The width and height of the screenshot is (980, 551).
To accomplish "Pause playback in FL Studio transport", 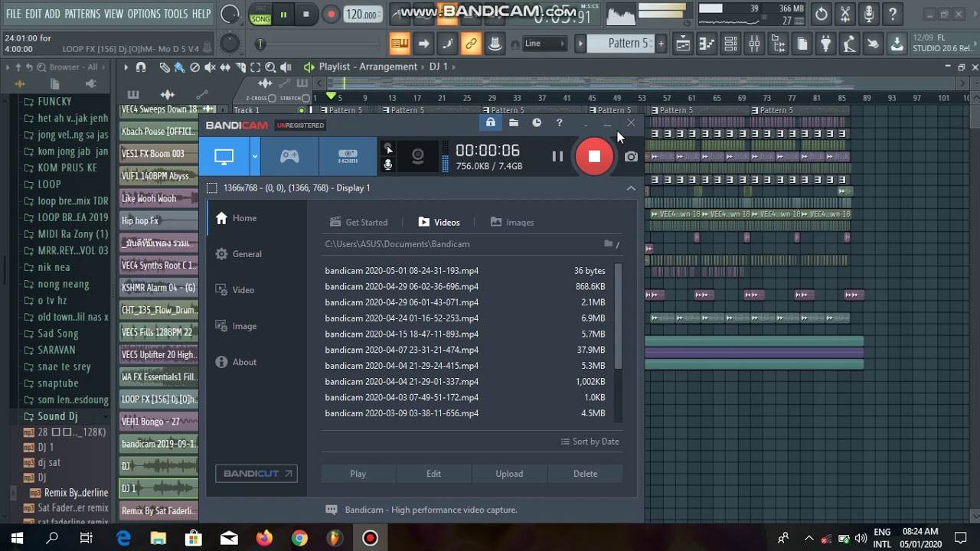I will [283, 15].
